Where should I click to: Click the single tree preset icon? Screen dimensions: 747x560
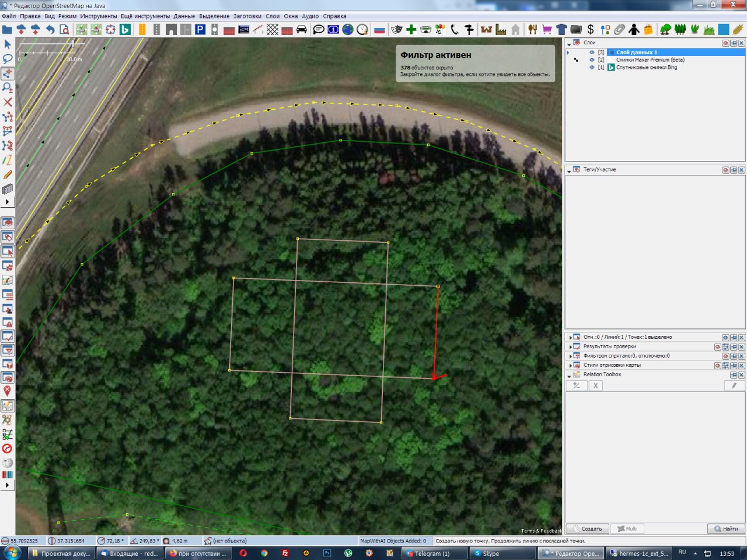click(666, 29)
